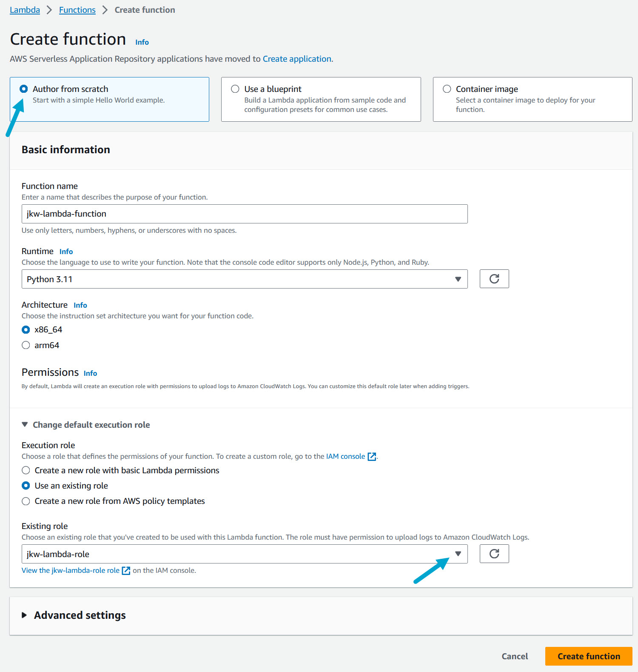638x672 pixels.
Task: Open the jkw-lambda-role existing role dropdown
Action: (x=245, y=554)
